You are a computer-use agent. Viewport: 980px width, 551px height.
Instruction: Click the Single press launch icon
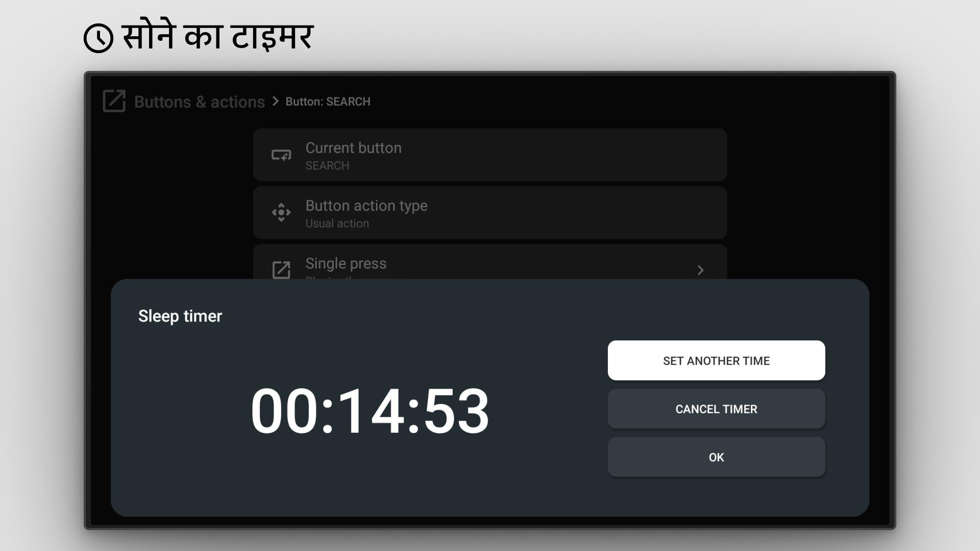[x=281, y=269]
